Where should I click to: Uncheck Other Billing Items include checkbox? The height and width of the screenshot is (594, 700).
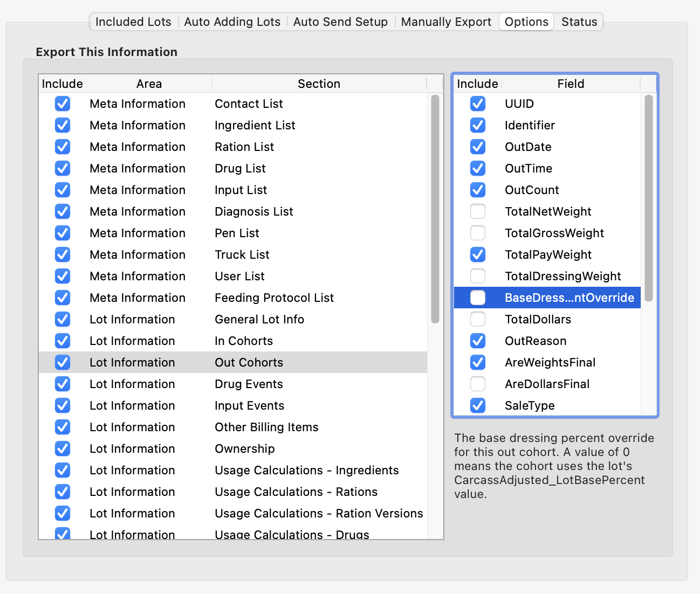tap(63, 427)
